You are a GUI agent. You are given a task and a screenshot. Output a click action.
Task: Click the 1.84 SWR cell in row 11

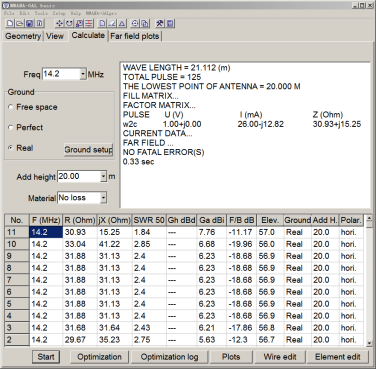click(149, 232)
